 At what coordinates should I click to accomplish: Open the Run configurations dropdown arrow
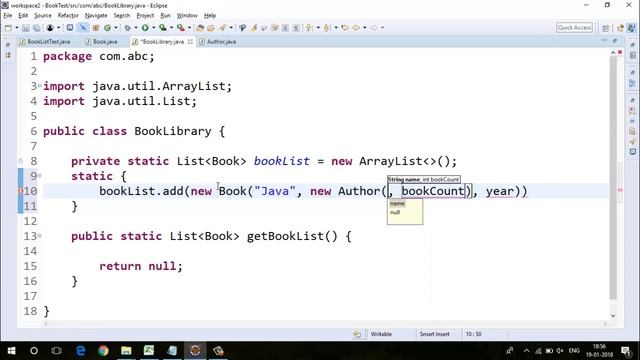pos(153,28)
